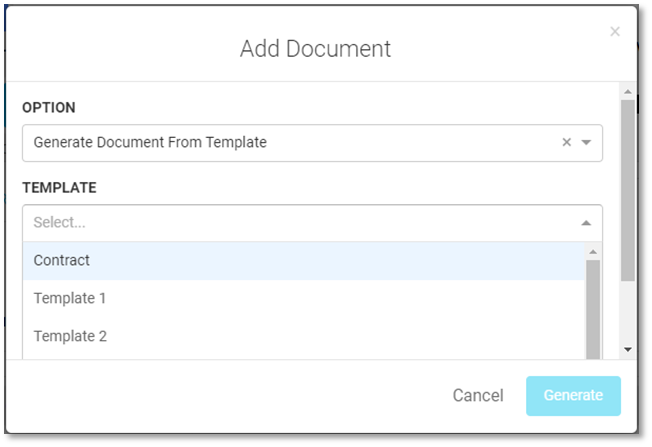Open the Option dropdown arrow
The height and width of the screenshot is (447, 652).
click(586, 143)
